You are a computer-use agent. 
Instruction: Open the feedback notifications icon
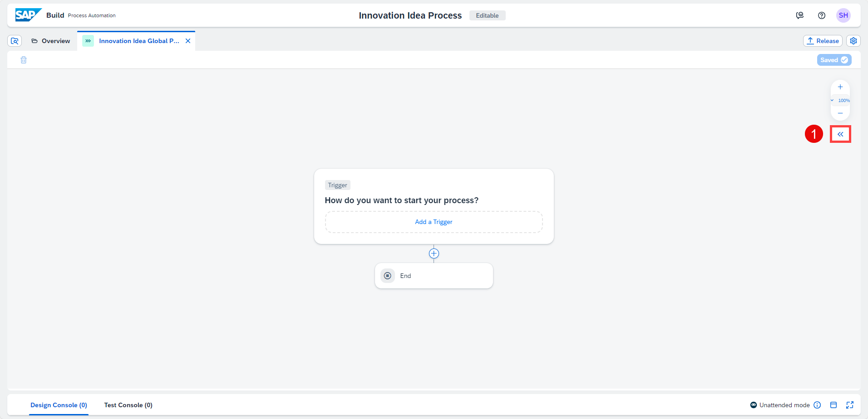tap(800, 15)
